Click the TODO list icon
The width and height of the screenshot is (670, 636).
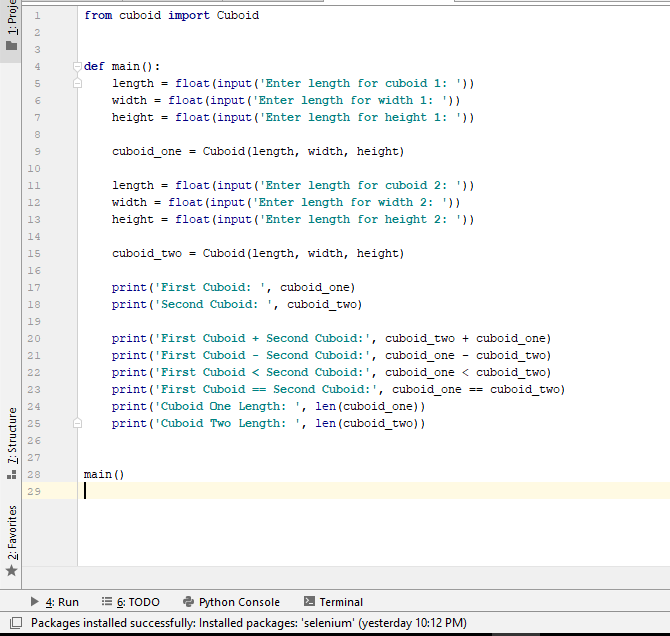(x=107, y=602)
